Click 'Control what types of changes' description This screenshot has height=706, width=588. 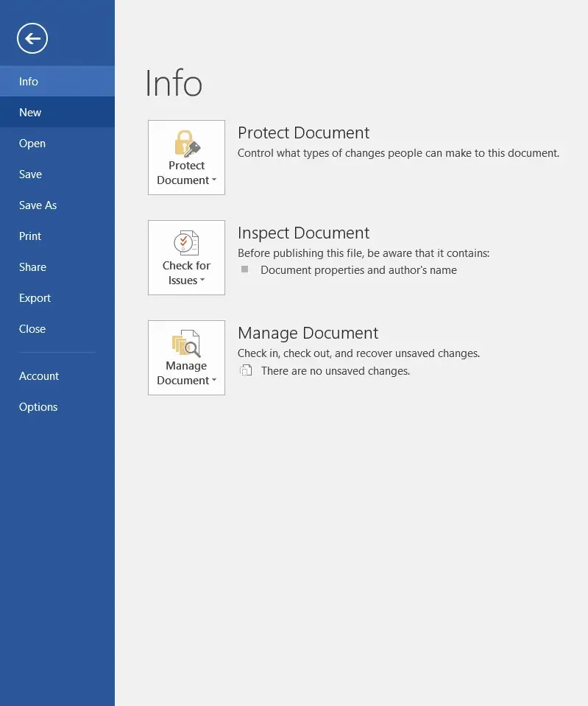pyautogui.click(x=398, y=153)
